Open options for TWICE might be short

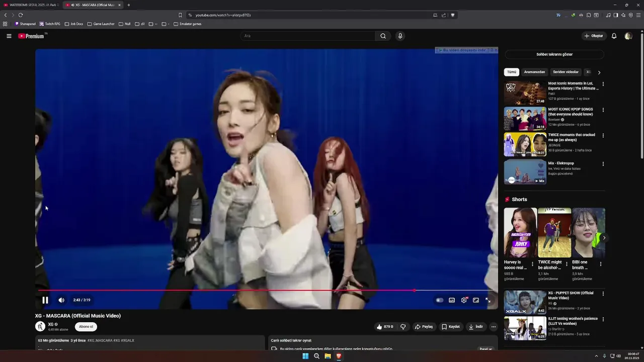tap(567, 264)
